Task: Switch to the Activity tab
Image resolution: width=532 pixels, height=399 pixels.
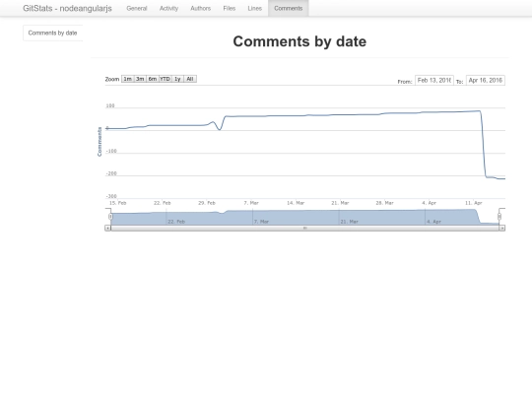Action: pyautogui.click(x=168, y=8)
